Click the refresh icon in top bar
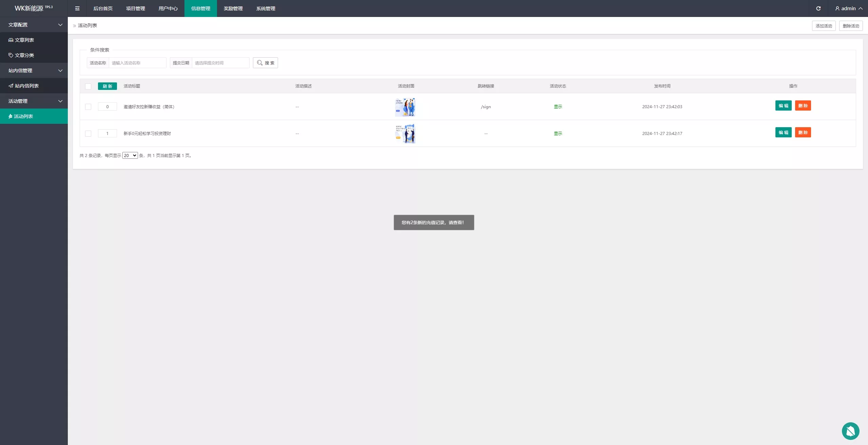Screen dimensions: 868x445 pos(818,8)
